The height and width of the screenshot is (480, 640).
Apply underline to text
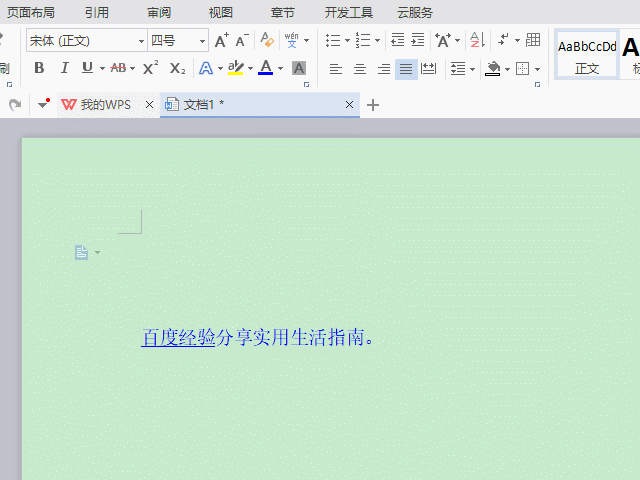click(87, 68)
